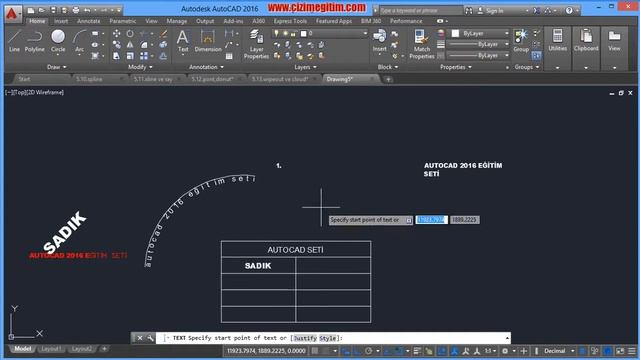Select the Arc tool
This screenshot has width=640, height=360.
tap(79, 41)
